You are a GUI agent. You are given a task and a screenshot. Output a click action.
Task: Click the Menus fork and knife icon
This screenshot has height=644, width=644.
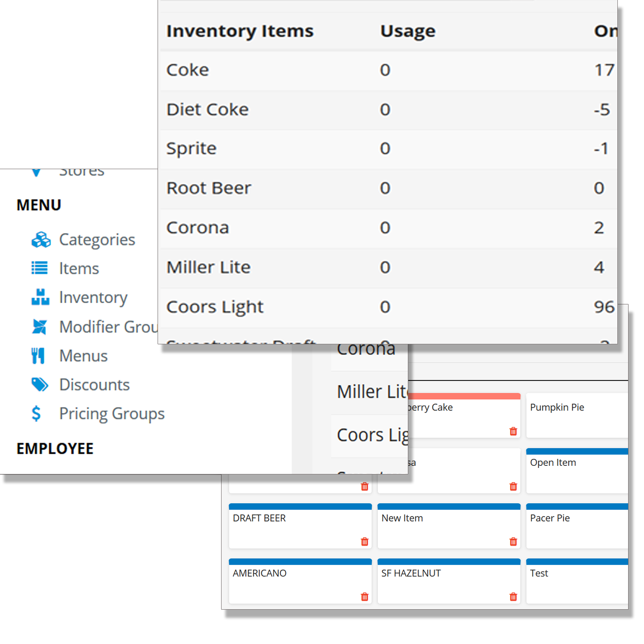38,356
